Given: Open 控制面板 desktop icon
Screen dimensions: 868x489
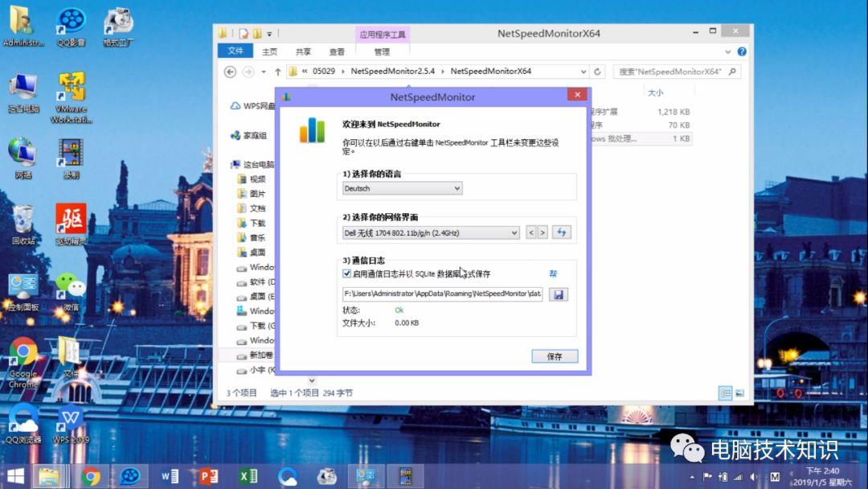Looking at the screenshot, I should coord(23,292).
